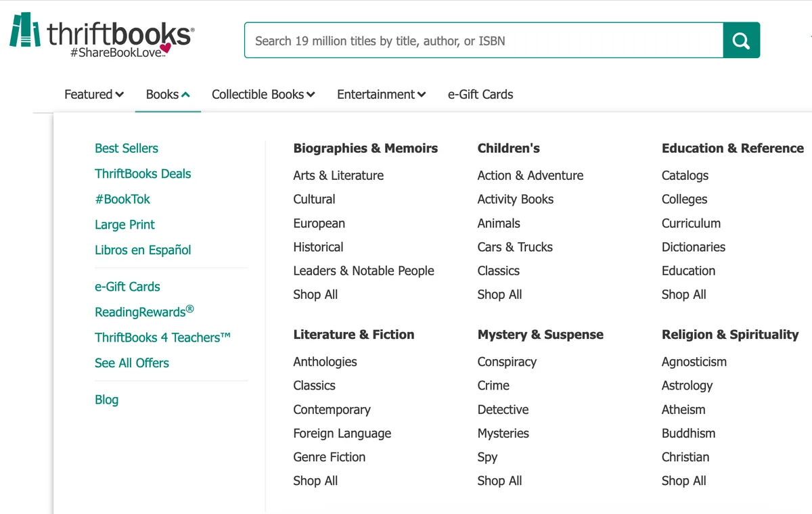
Task: Select Astrology
Action: 687,385
